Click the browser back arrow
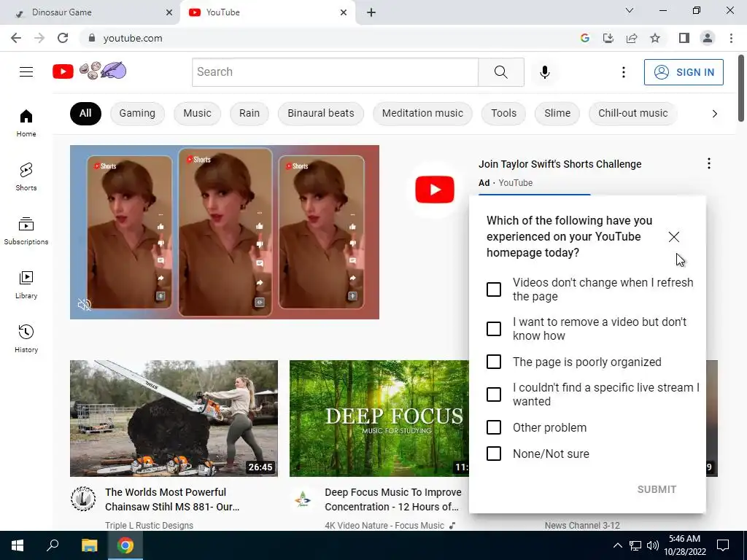747x560 pixels. click(x=16, y=38)
